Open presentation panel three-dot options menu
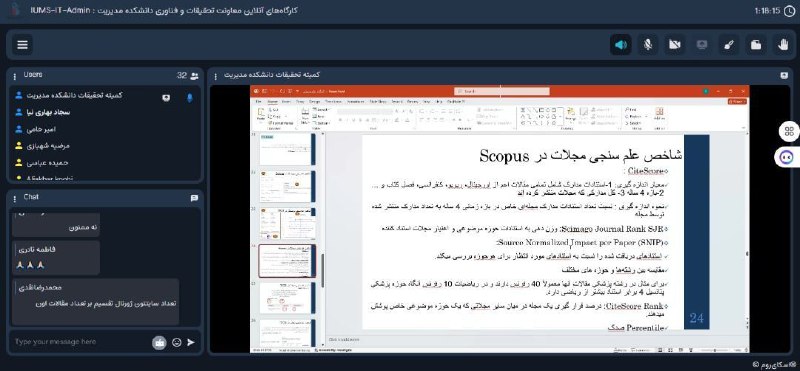800x371 pixels. pyautogui.click(x=216, y=76)
